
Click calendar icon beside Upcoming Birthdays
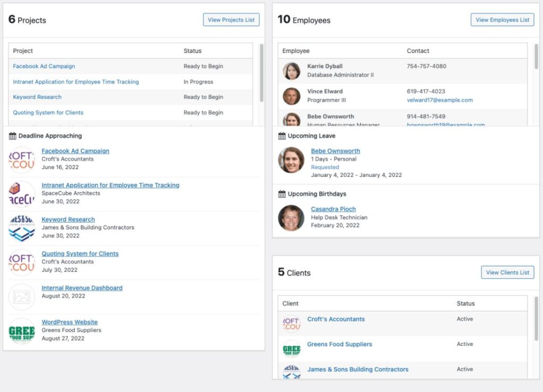coord(282,194)
